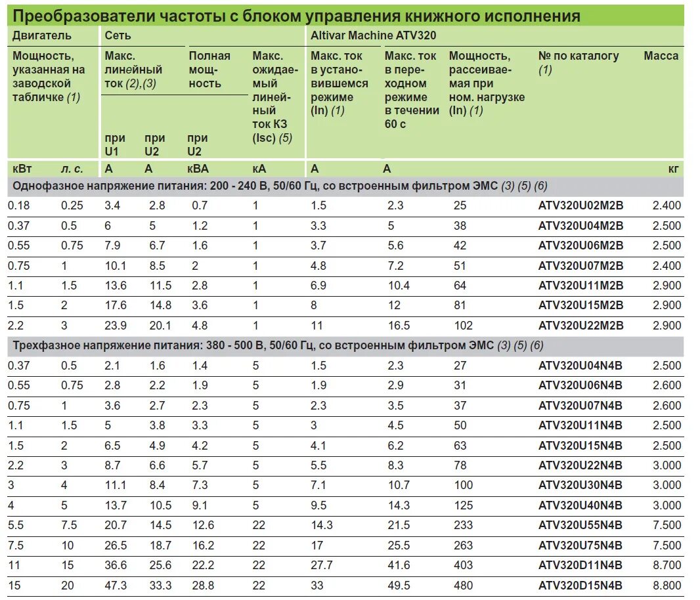The width and height of the screenshot is (700, 600).
Task: Click transient current value 16.5
Action: [399, 326]
